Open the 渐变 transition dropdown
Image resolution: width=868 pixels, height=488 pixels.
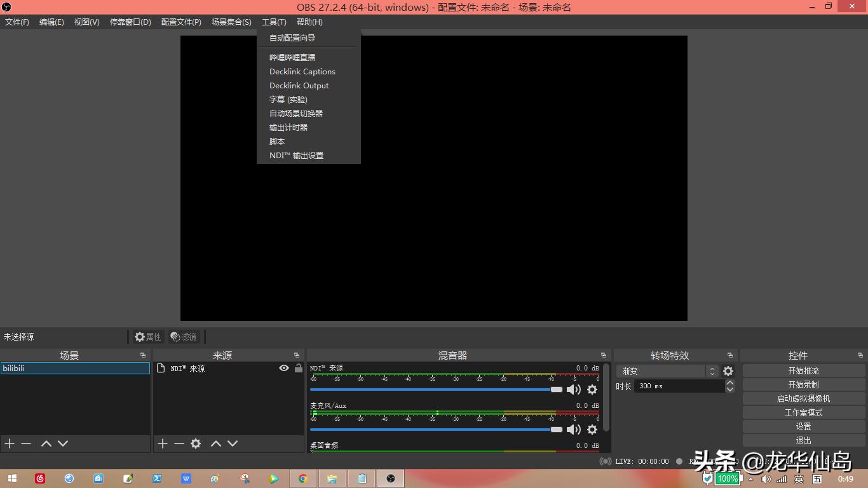(x=667, y=371)
